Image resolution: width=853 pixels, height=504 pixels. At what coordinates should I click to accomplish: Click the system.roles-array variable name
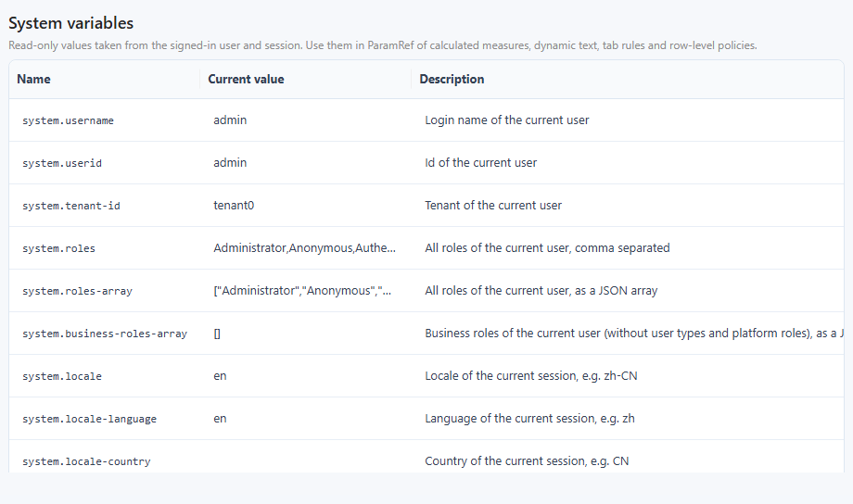click(77, 291)
